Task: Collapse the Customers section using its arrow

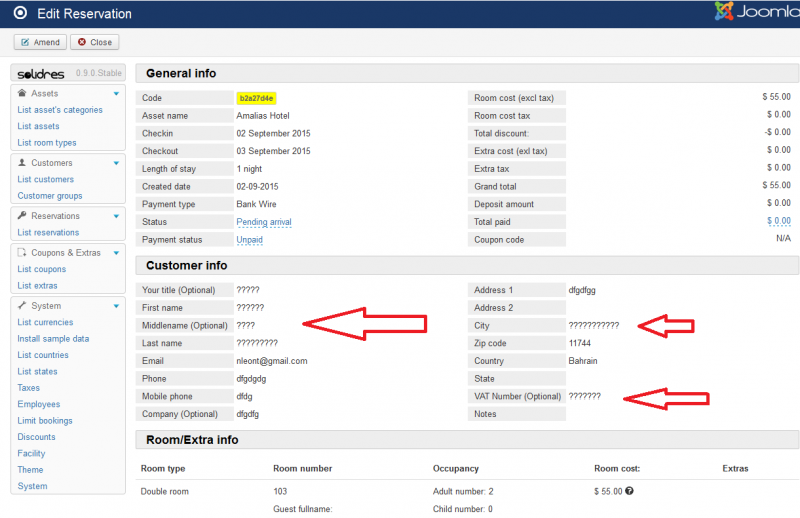Action: point(116,162)
